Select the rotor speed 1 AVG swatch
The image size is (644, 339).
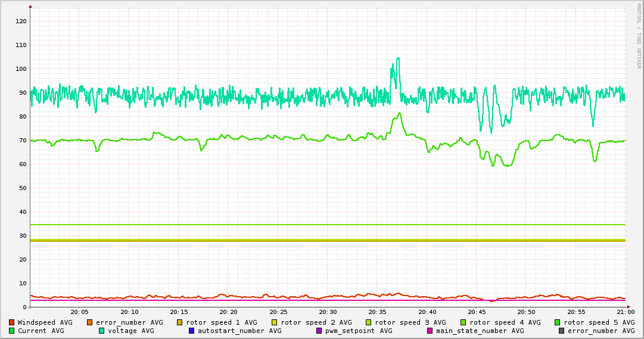click(180, 322)
